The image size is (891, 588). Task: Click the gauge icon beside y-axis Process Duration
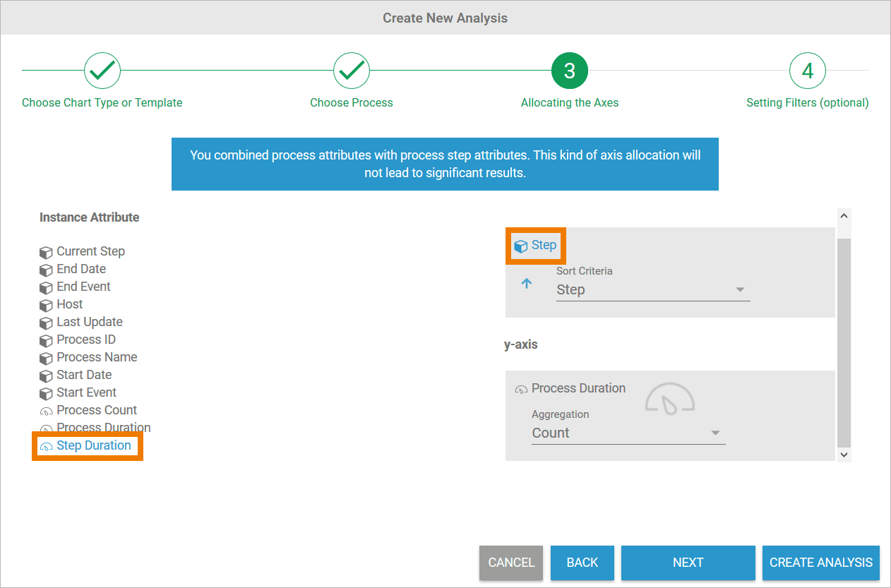[521, 389]
